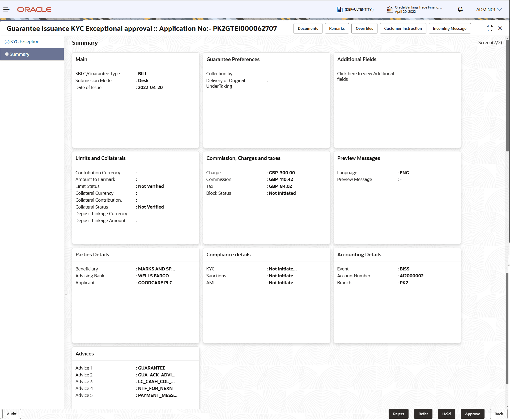Open the notifications bell
Viewport: 510px width, 420px height.
[460, 9]
